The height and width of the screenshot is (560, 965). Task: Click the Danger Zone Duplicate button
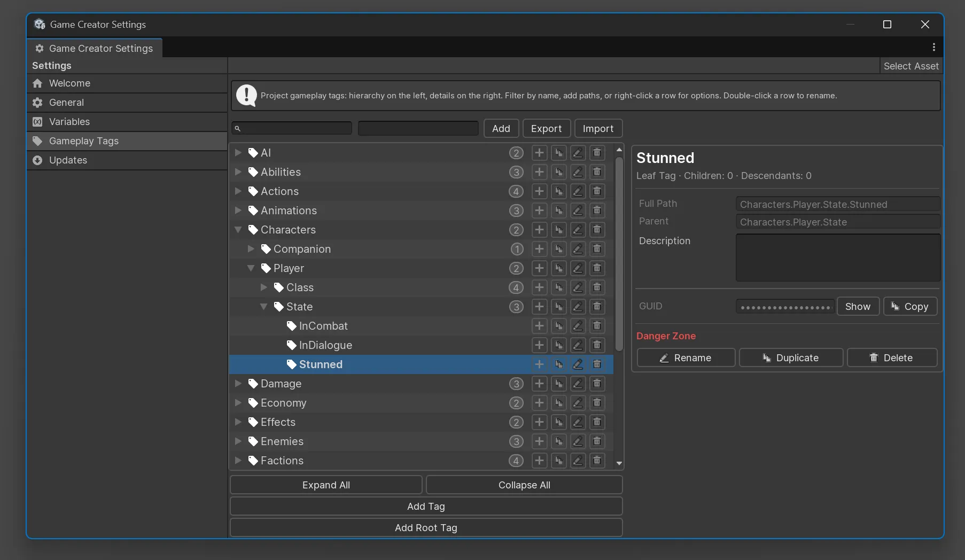pyautogui.click(x=791, y=358)
